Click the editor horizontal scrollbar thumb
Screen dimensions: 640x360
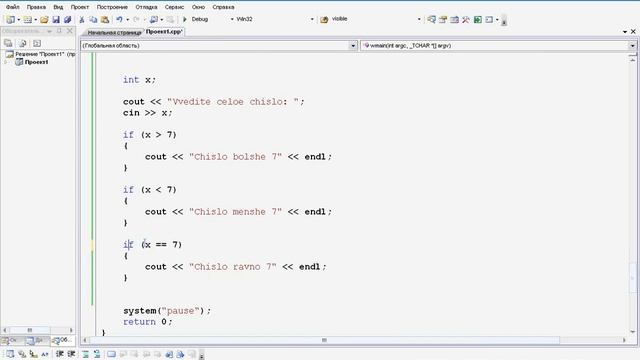[324, 340]
